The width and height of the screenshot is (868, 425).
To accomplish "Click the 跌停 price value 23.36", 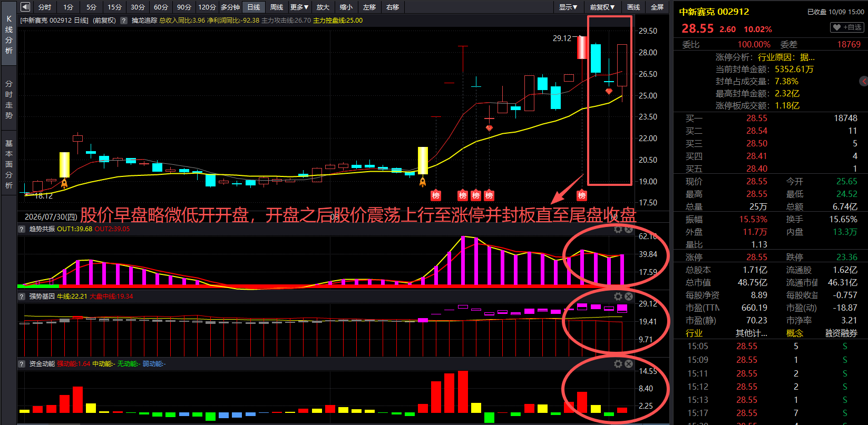I will pyautogui.click(x=846, y=258).
